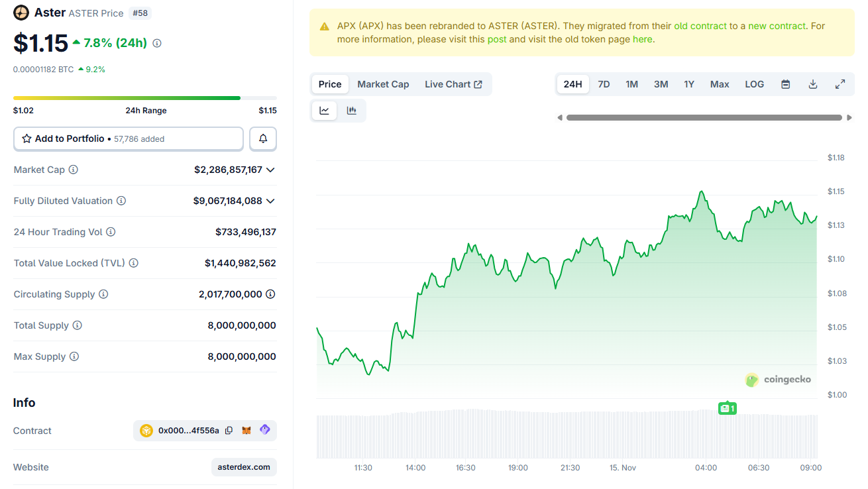Add ASTER token to MetaMask
This screenshot has height=489, width=868.
coord(246,430)
